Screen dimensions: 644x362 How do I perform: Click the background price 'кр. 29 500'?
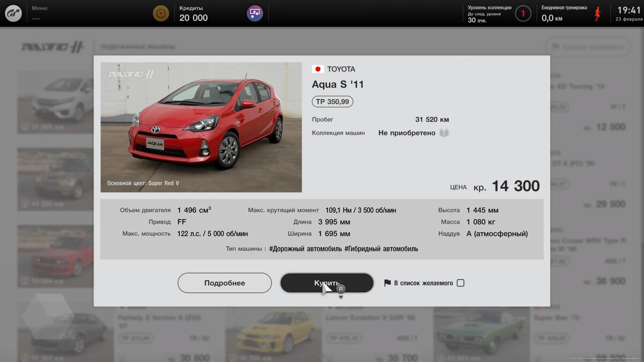coord(604,204)
